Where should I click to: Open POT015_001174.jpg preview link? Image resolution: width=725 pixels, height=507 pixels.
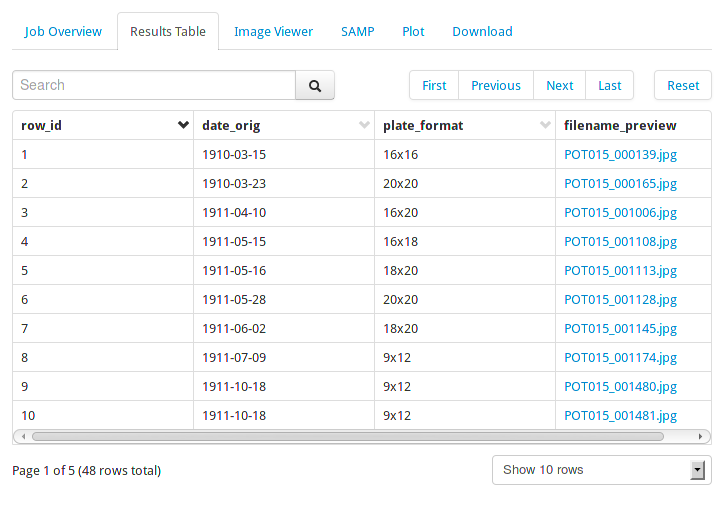[x=621, y=357]
